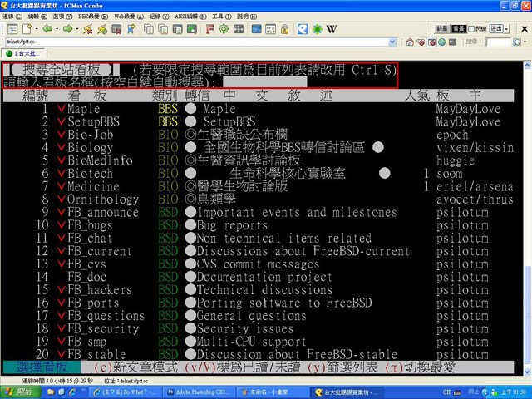Click the paste clipboard icon
The width and height of the screenshot is (532, 399).
coord(177,30)
